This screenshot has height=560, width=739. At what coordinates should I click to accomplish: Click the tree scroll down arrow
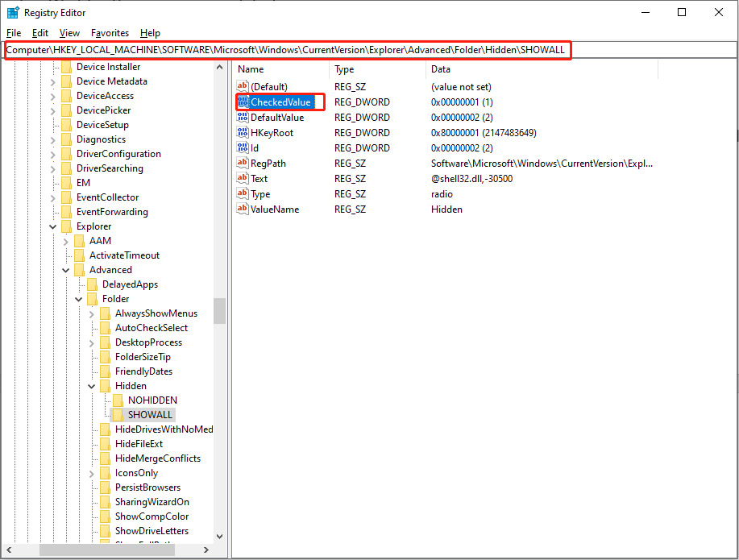pyautogui.click(x=220, y=537)
